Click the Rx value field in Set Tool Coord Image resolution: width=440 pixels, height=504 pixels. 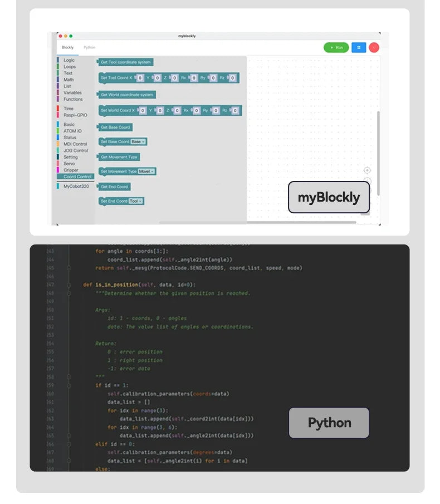click(x=194, y=78)
